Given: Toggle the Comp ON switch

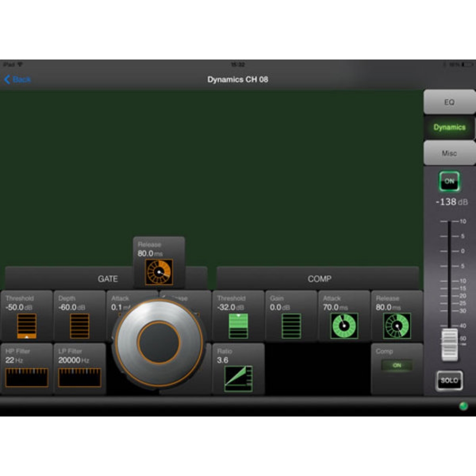Looking at the screenshot, I should pyautogui.click(x=397, y=365).
